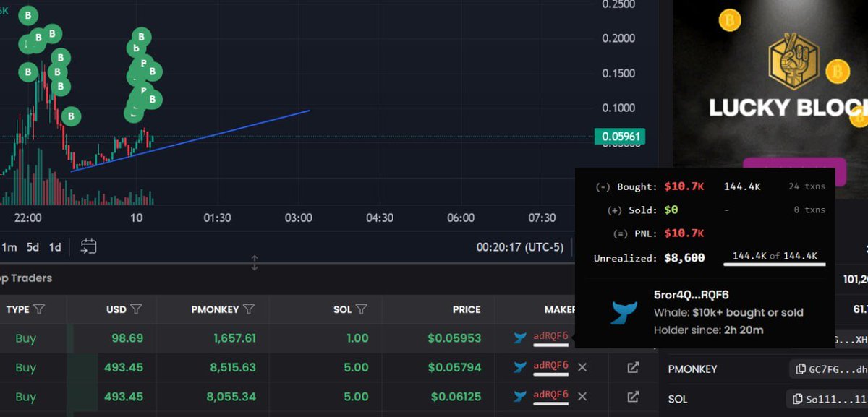Click the 01:30 label on the time axis
Image resolution: width=868 pixels, height=417 pixels.
tap(216, 218)
